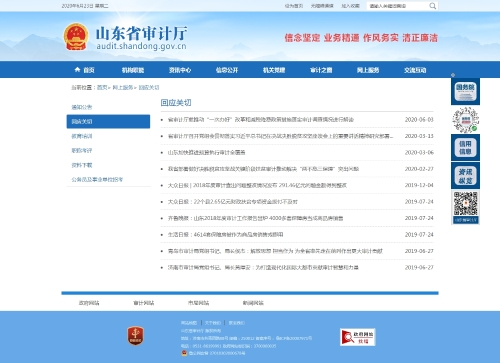This screenshot has width=500, height=363.
Task: Click the red shield badge in footer
Action: point(135,336)
